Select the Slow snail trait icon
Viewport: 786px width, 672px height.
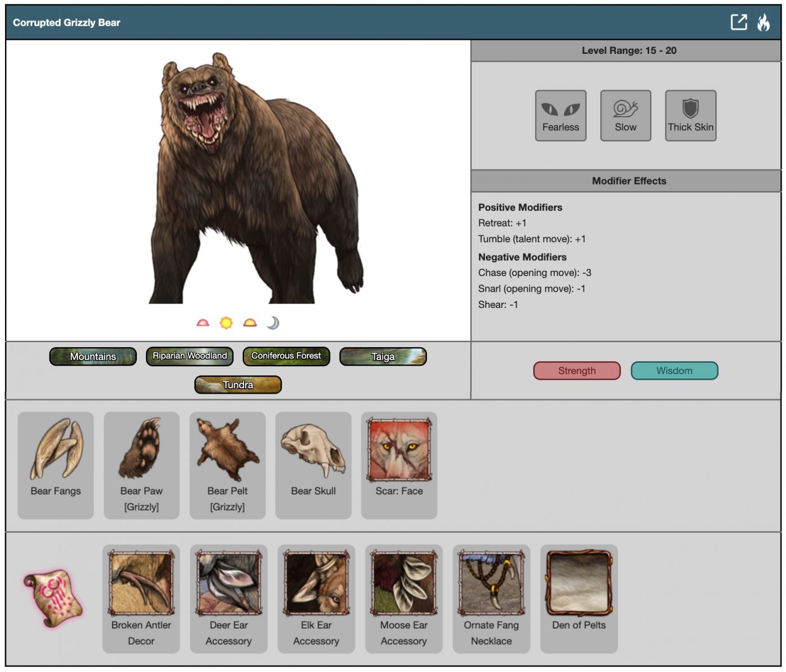pos(625,115)
